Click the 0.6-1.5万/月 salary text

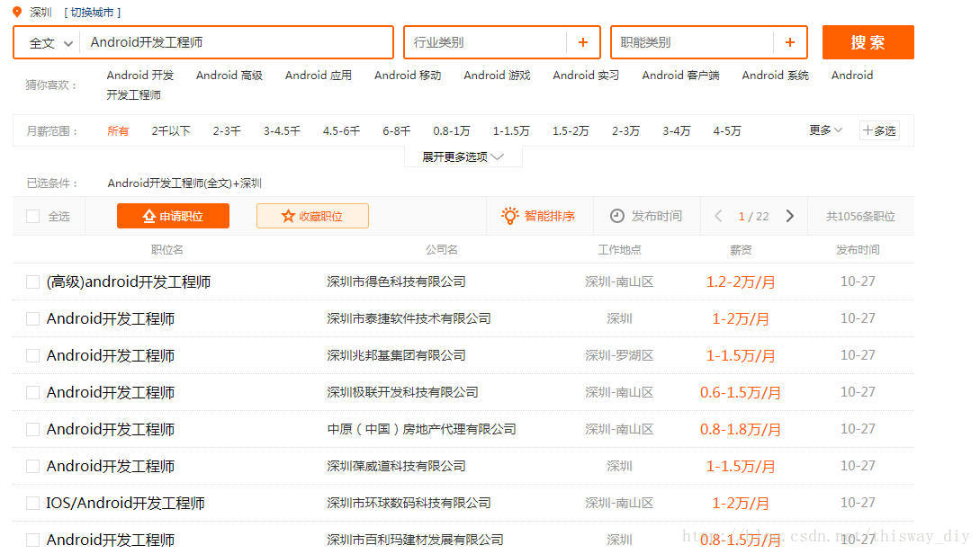click(741, 393)
